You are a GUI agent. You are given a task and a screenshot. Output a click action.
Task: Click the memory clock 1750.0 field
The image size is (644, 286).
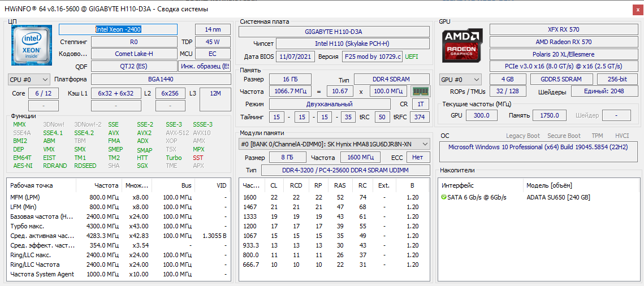(550, 116)
